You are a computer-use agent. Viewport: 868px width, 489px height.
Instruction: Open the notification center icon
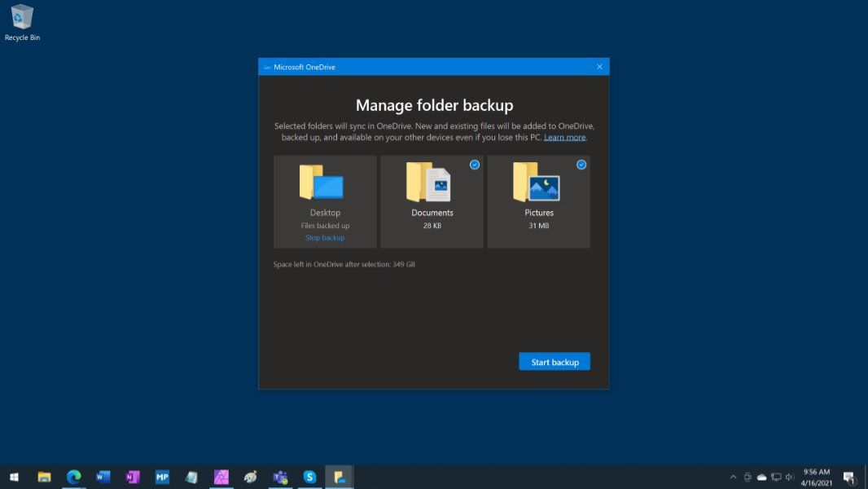click(848, 478)
